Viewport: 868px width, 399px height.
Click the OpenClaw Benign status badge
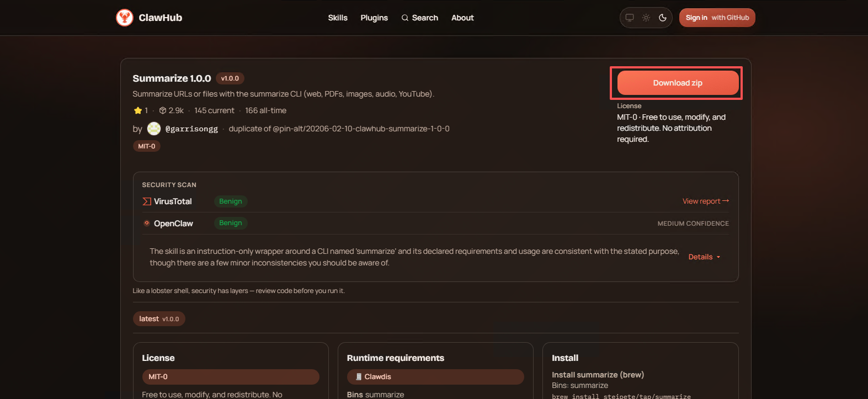tap(231, 223)
